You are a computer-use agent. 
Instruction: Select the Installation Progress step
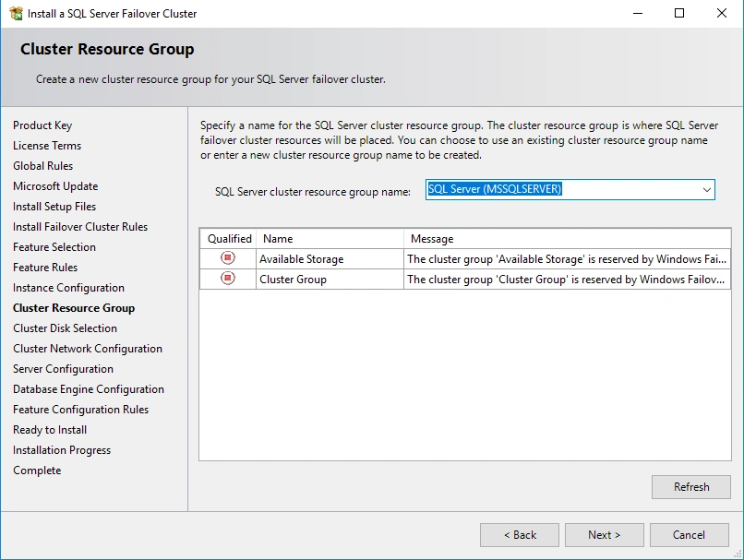(x=62, y=450)
